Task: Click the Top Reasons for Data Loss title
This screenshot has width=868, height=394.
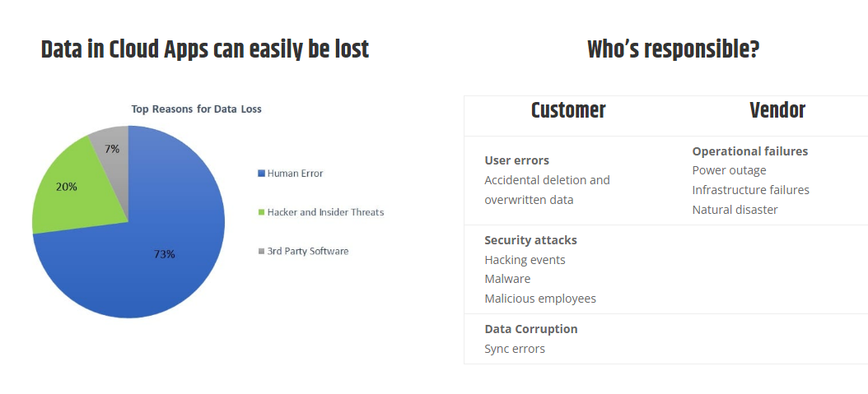Action: coord(197,109)
